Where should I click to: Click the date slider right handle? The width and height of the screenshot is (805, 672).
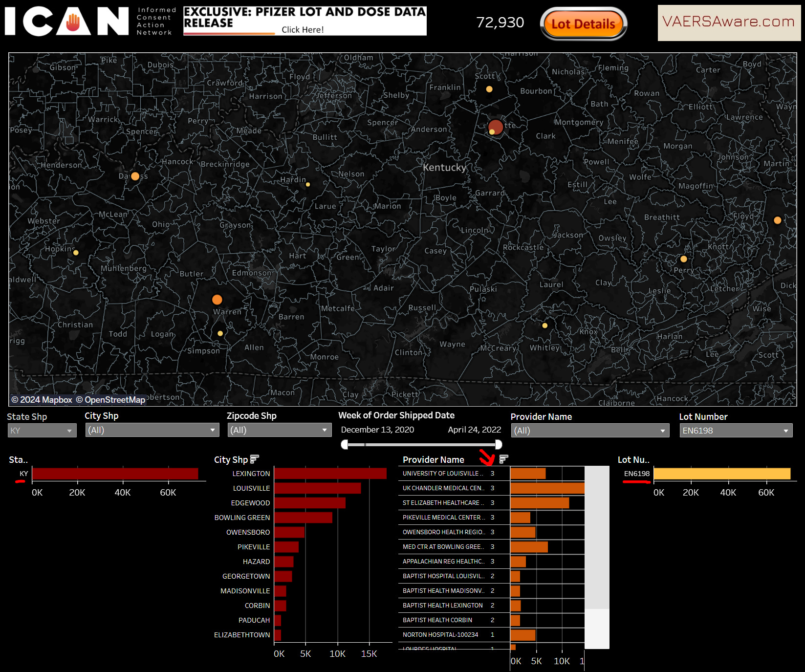(x=499, y=444)
